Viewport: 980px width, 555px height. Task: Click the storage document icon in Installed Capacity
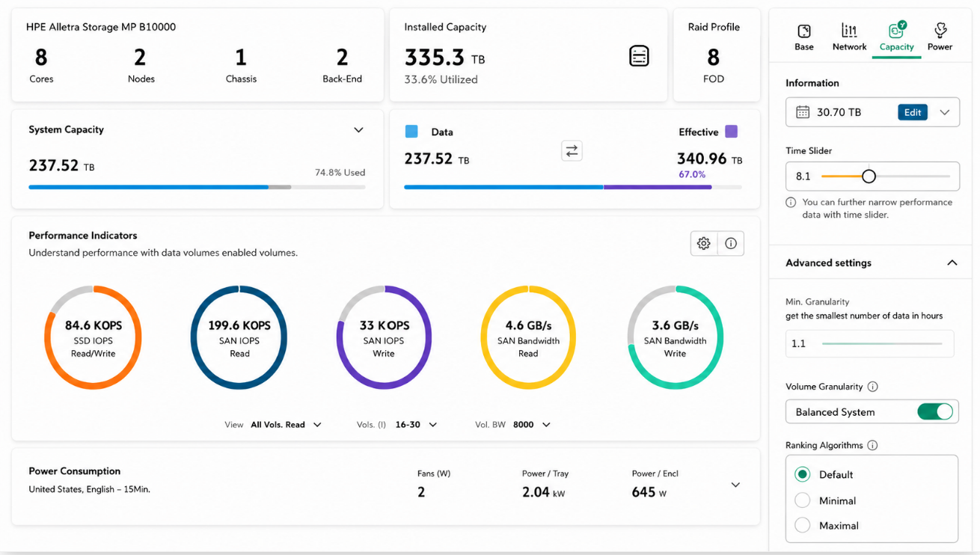click(x=639, y=56)
